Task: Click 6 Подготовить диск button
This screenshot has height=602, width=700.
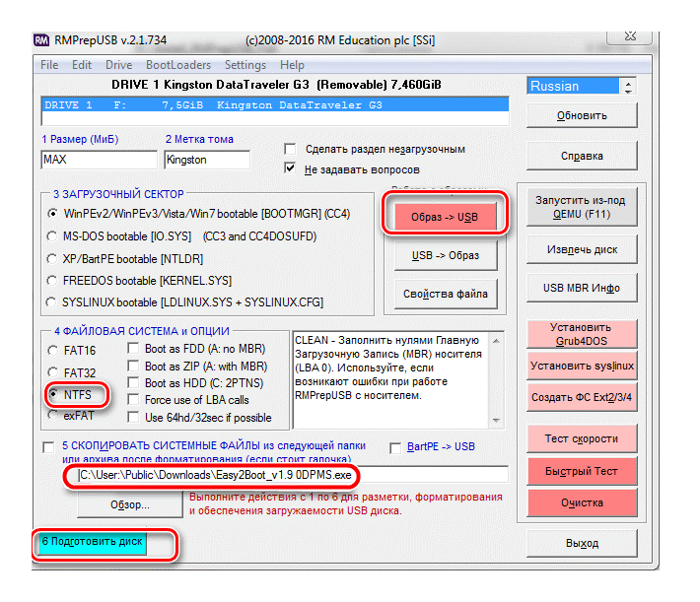Action: [92, 543]
